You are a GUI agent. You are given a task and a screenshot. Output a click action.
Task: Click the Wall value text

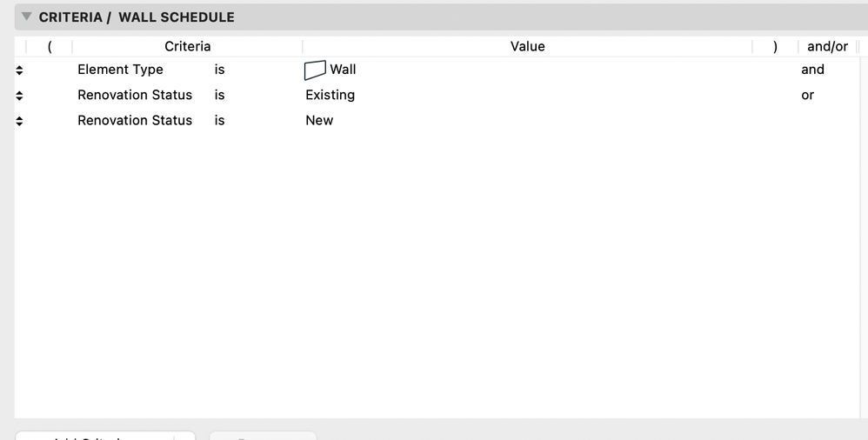pos(343,70)
